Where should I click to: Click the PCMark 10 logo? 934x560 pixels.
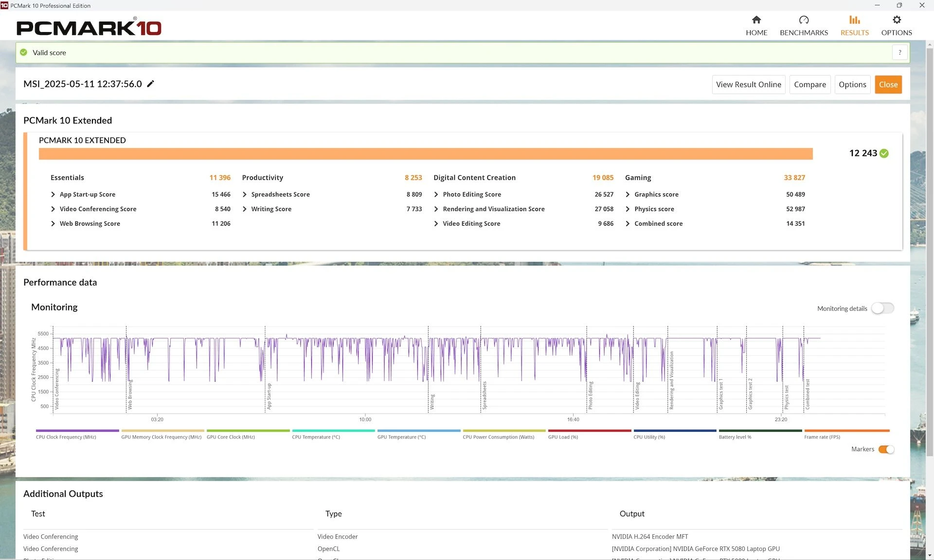(x=89, y=27)
